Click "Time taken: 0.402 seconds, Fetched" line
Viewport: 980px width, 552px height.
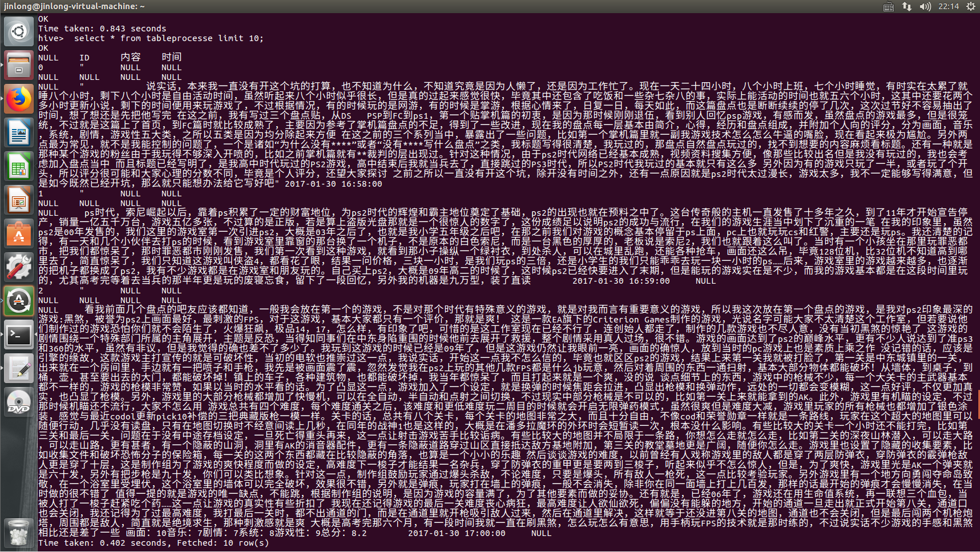[x=154, y=543]
